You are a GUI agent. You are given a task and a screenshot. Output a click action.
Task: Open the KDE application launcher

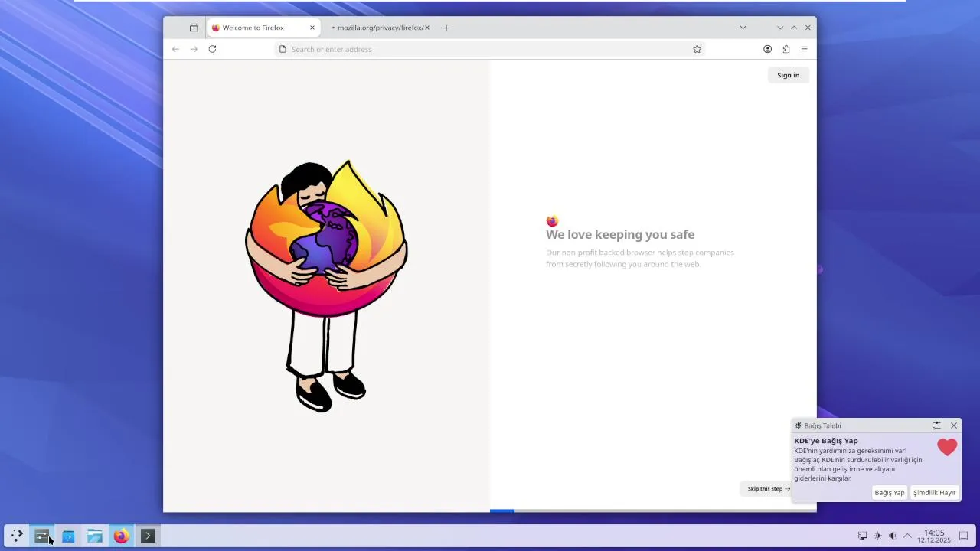tap(16, 536)
